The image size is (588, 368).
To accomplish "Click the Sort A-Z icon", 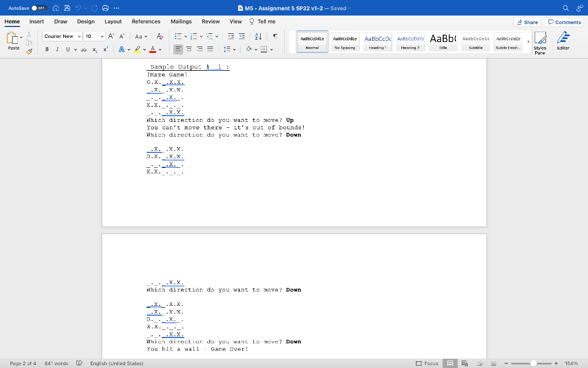I will 258,36.
